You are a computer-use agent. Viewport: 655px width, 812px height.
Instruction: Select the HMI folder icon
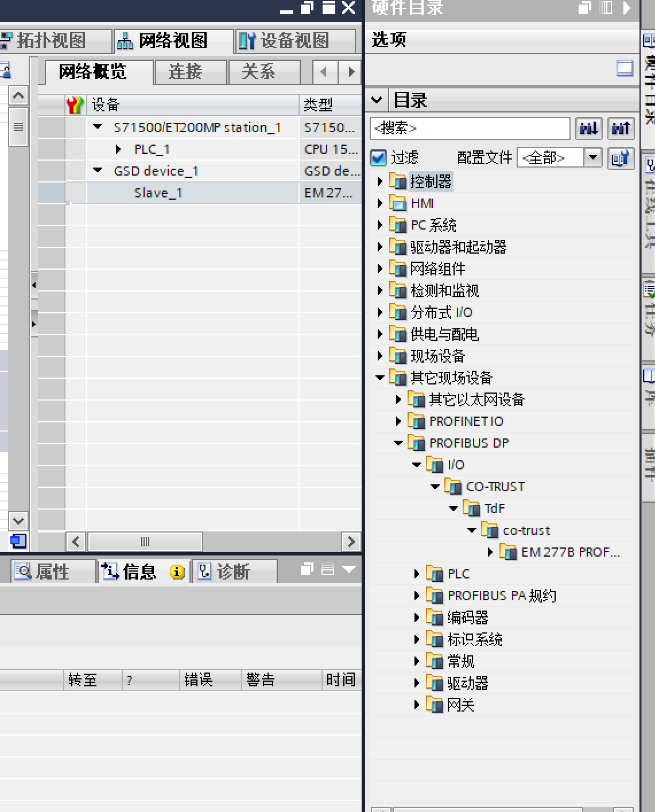(398, 203)
